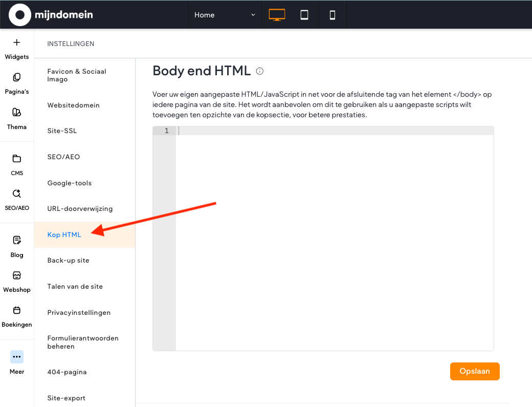Open the CMS folder icon
The width and height of the screenshot is (532, 407).
[x=17, y=159]
